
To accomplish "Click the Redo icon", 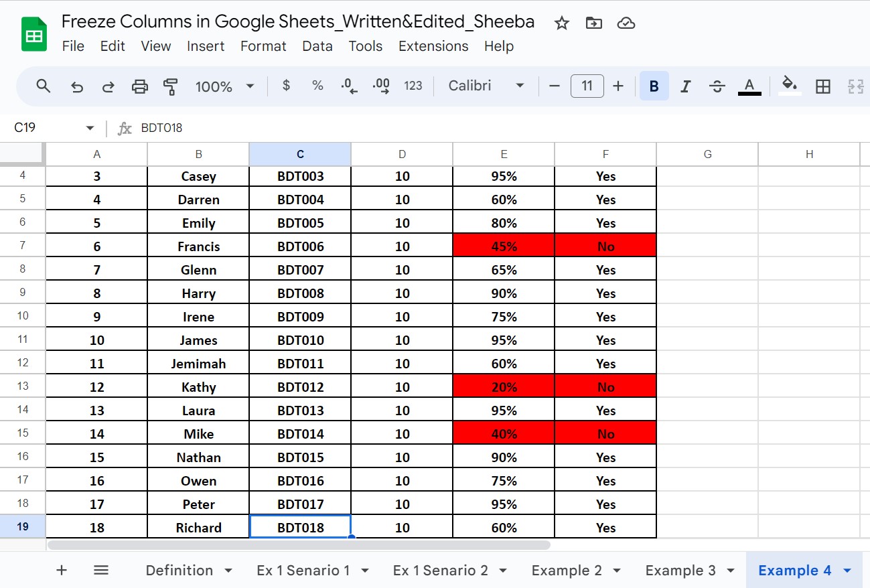I will point(108,86).
